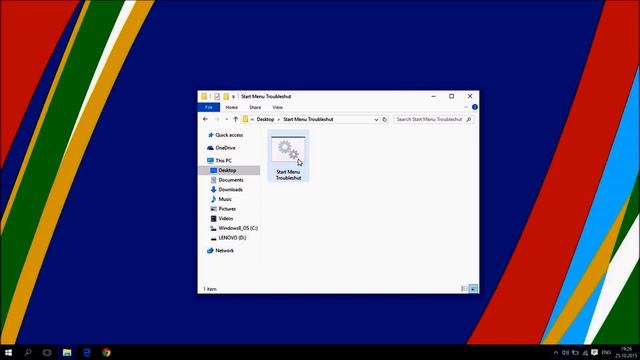This screenshot has width=640, height=360.
Task: Maximize the Start Menu Troubleshut window
Action: coord(451,96)
